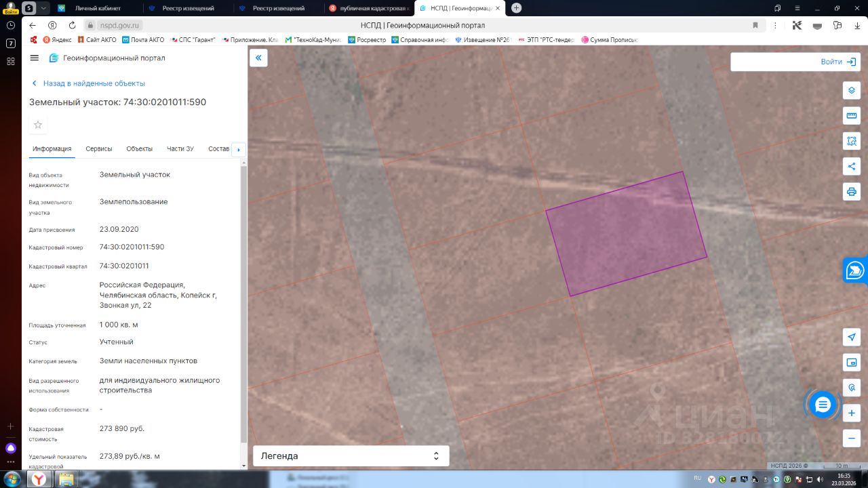Open the Почта АКГО bookmark

[x=143, y=40]
